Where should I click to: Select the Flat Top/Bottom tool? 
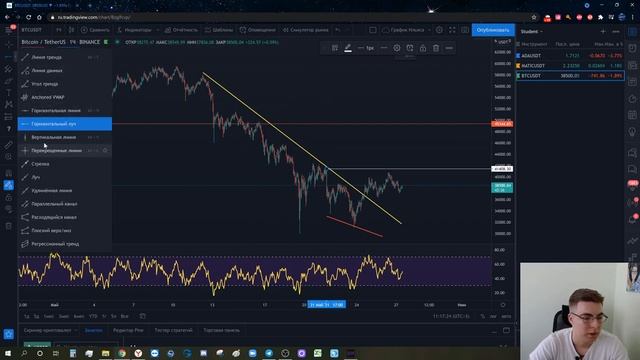tap(64, 231)
